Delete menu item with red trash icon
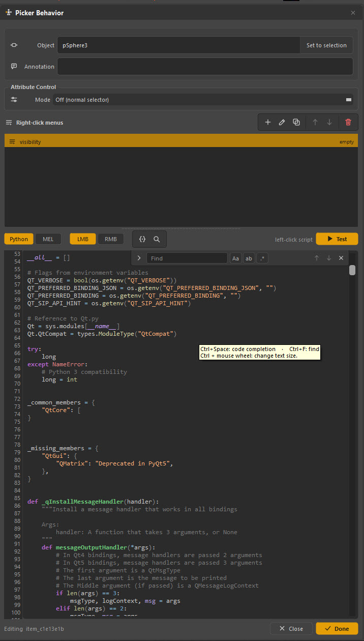364x641 pixels. 348,122
